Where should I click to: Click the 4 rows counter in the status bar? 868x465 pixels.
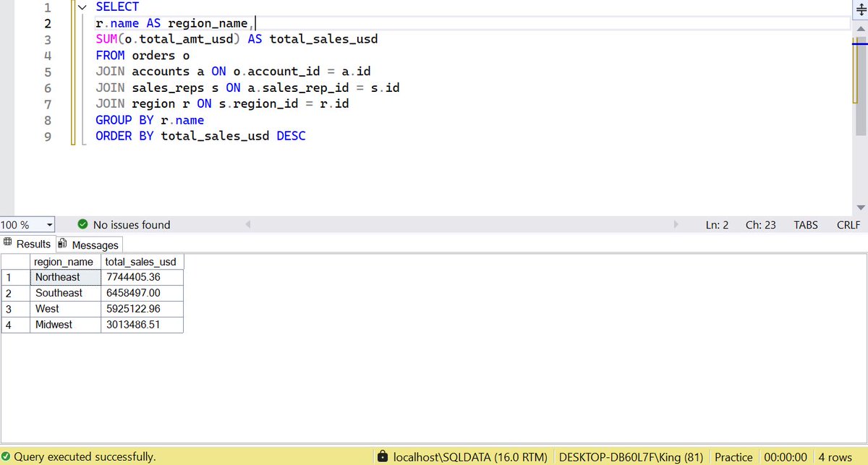click(835, 456)
